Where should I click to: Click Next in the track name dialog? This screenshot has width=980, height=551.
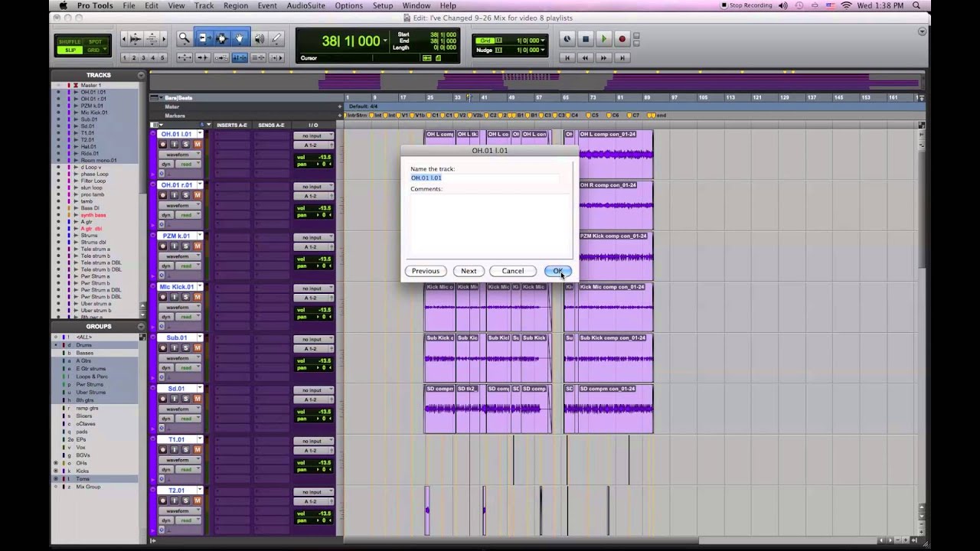(x=469, y=271)
